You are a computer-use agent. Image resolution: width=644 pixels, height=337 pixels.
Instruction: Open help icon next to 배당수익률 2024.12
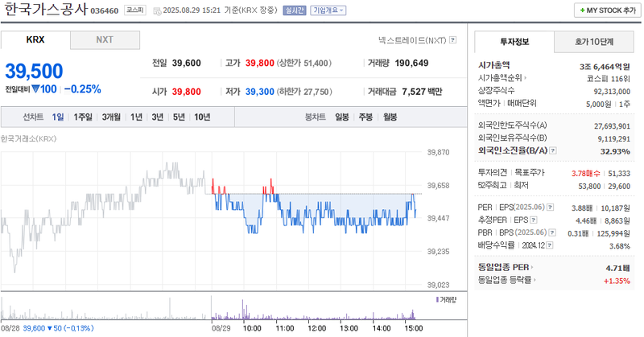pos(550,245)
